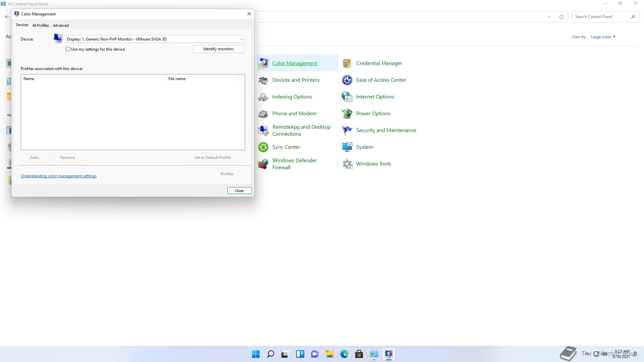
Task: Click the Windows Start button on taskbar
Action: coord(256,354)
